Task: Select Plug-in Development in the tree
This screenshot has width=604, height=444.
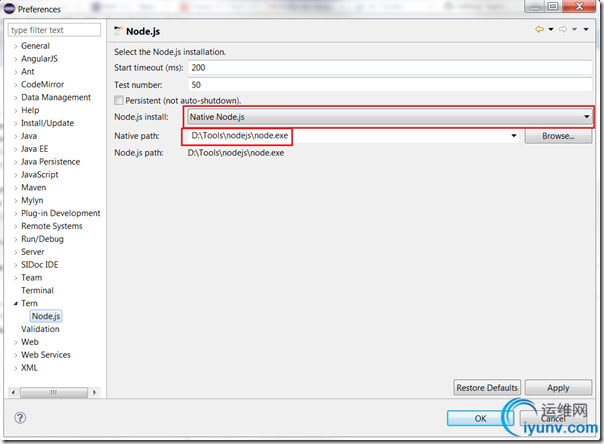Action: tap(60, 213)
